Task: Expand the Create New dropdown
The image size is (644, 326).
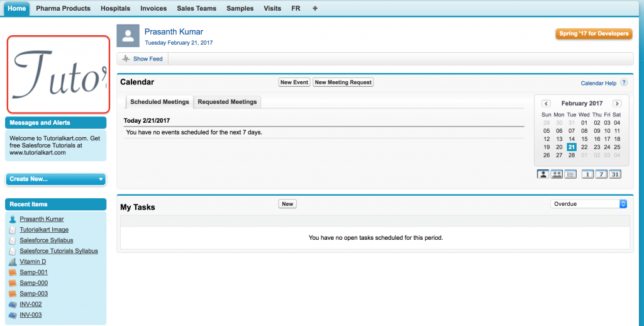Action: coord(55,179)
